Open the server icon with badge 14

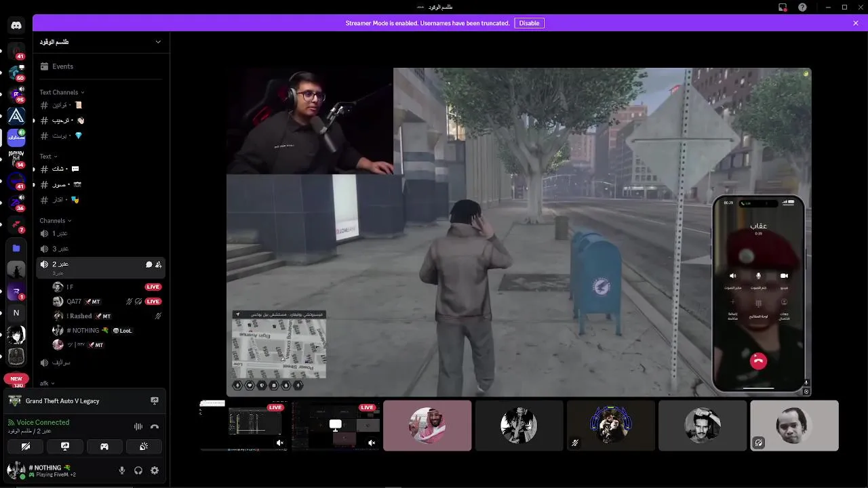[x=16, y=159]
